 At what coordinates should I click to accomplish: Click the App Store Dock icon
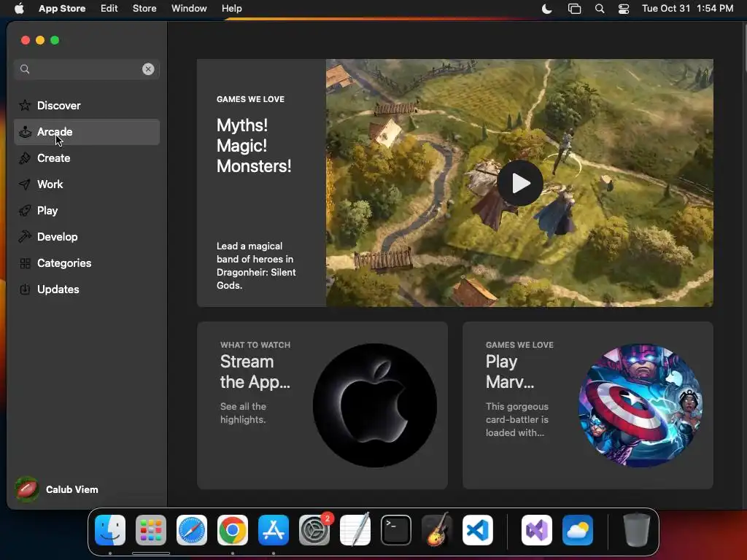pos(274,530)
